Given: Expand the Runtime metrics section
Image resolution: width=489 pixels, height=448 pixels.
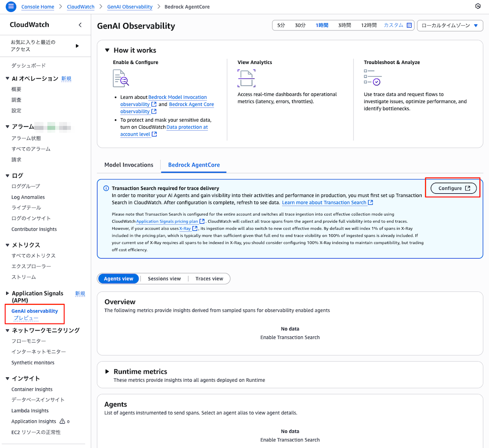Looking at the screenshot, I should pos(107,371).
